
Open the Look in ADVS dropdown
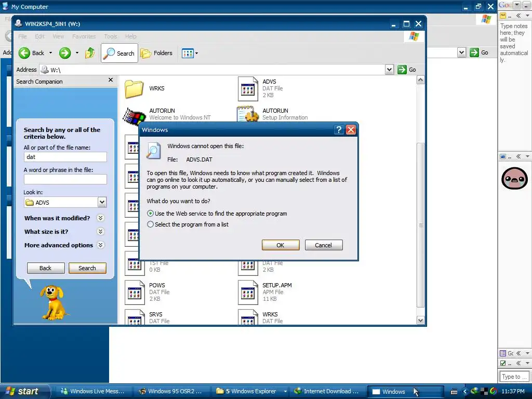102,202
